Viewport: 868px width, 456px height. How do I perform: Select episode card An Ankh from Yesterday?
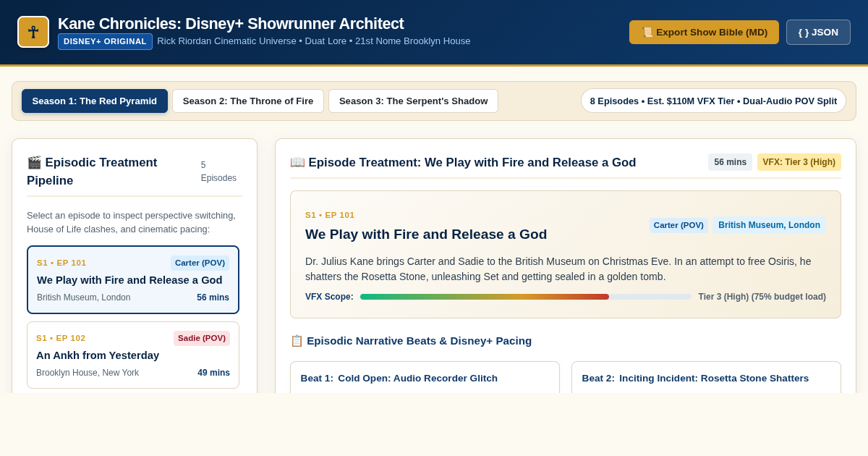133,355
